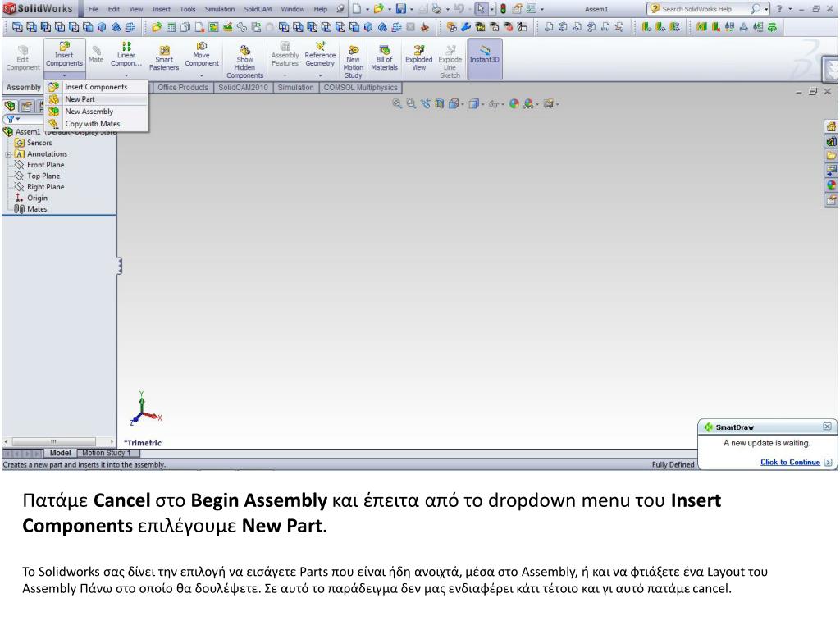Select the Model tab at bottom
Image resolution: width=840 pixels, height=630 pixels.
(x=60, y=453)
